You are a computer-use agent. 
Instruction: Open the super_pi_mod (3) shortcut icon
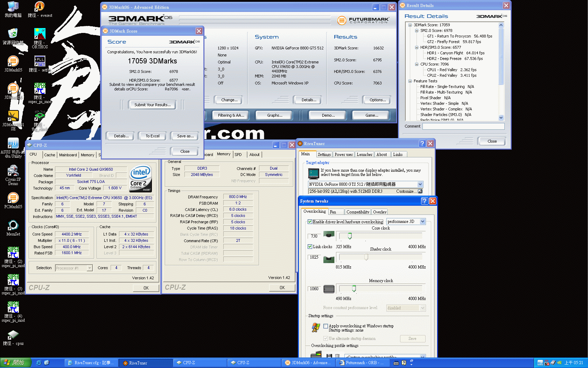tap(13, 285)
